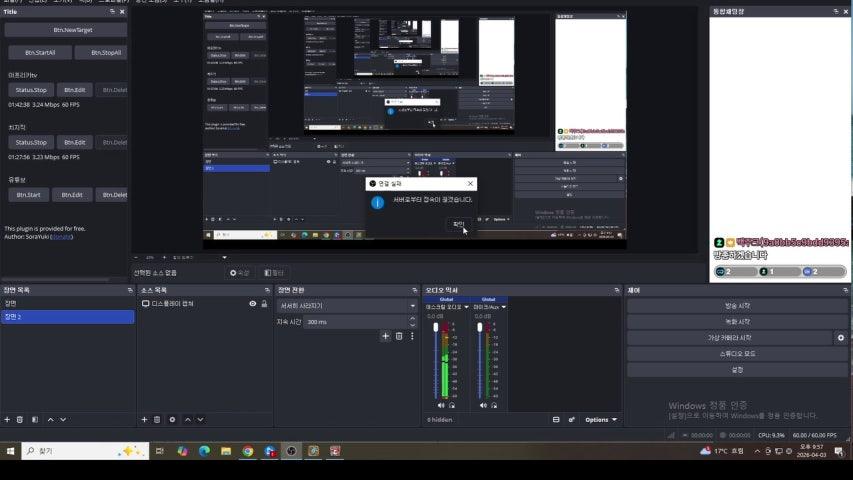Open advanced audio properties gear icon
853x480 pixels.
click(571, 420)
